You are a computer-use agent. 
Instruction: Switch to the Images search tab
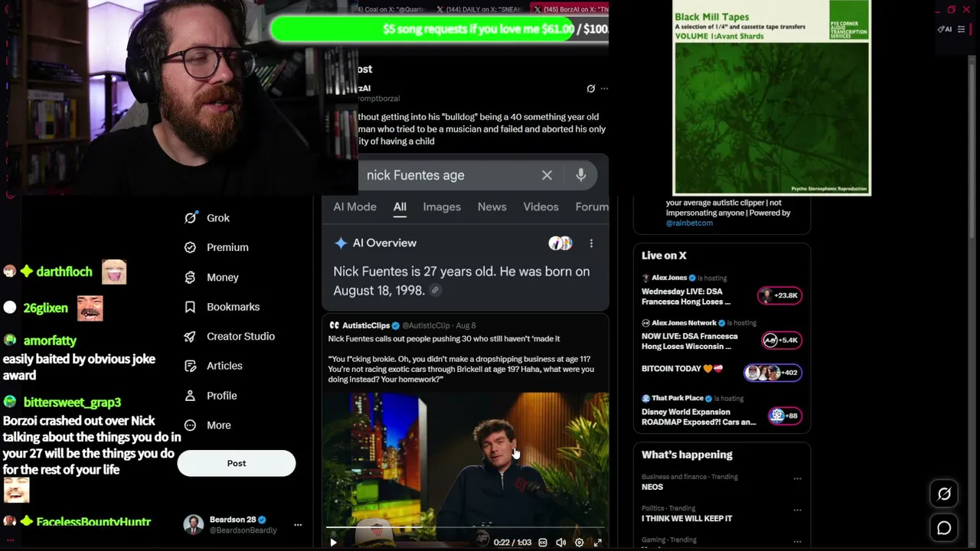[442, 207]
